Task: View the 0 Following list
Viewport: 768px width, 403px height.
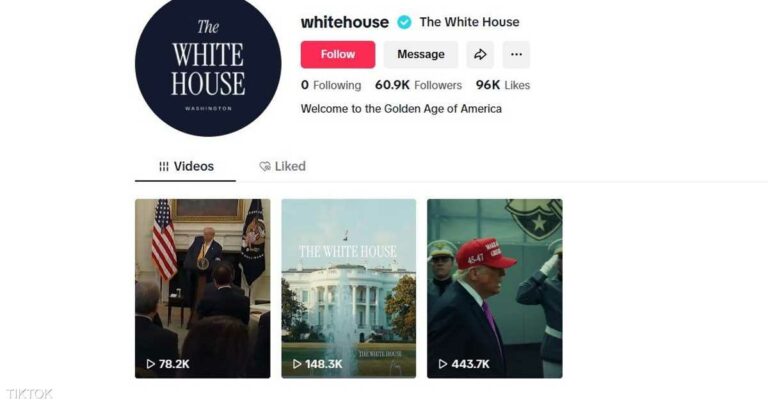Action: point(331,85)
